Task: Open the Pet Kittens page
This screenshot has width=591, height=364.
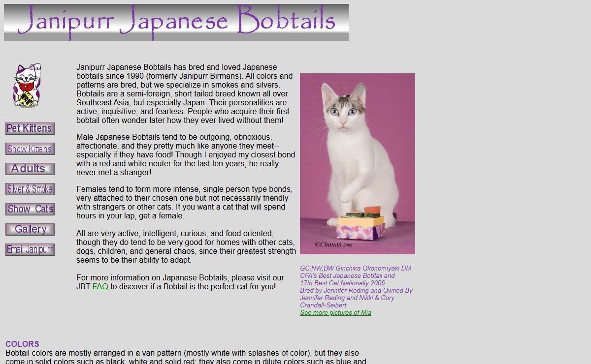Action: (30, 128)
